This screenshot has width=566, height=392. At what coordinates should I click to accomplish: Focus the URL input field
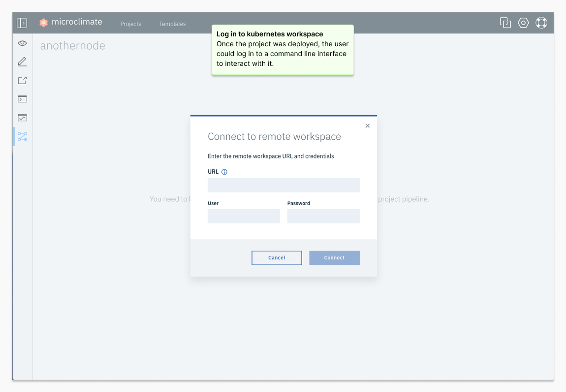point(283,185)
